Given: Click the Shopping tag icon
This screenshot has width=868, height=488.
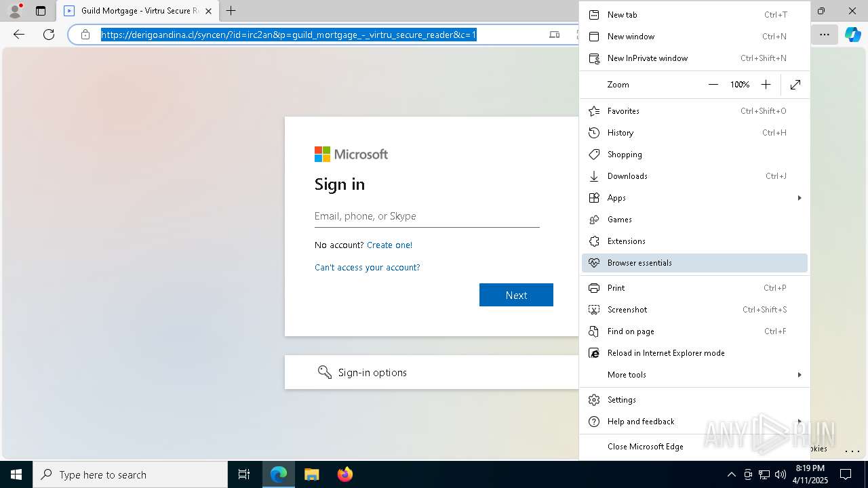Looking at the screenshot, I should (594, 155).
